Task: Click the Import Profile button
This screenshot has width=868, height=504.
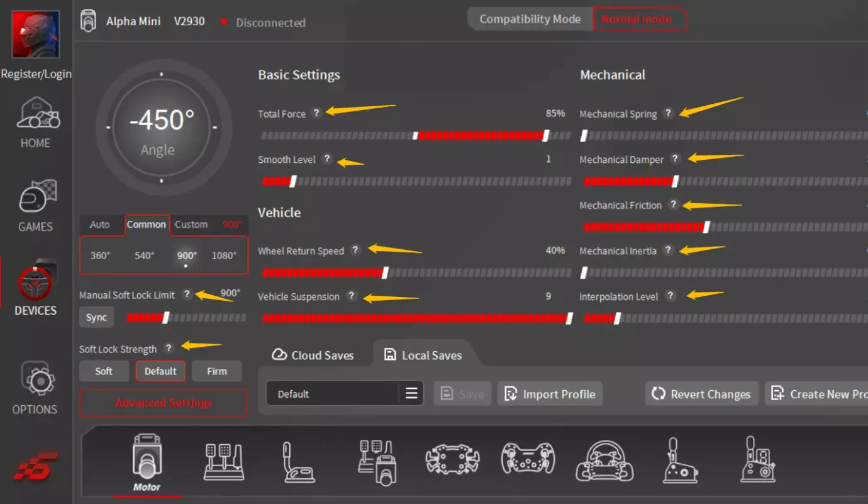Action: pyautogui.click(x=549, y=393)
